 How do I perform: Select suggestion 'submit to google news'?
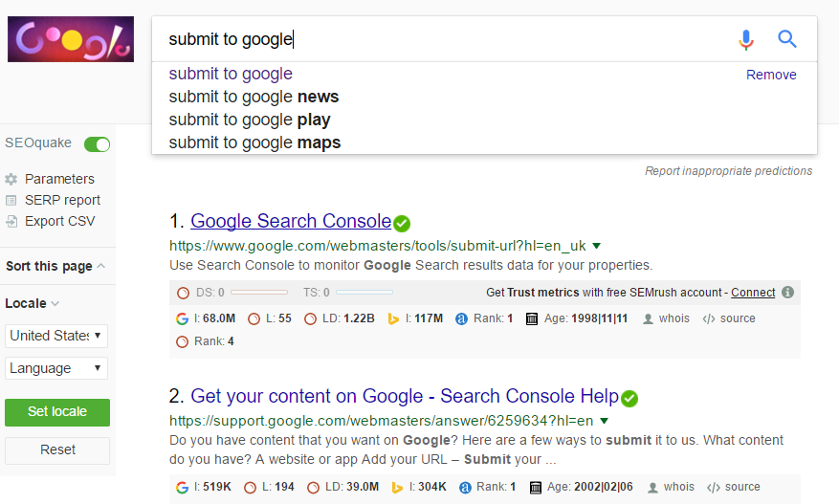(x=254, y=97)
